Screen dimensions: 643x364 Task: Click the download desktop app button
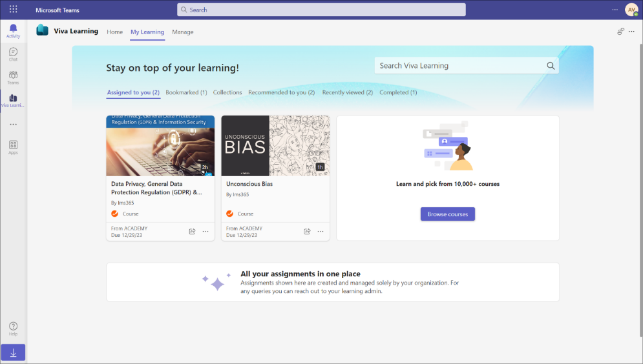[13, 352]
